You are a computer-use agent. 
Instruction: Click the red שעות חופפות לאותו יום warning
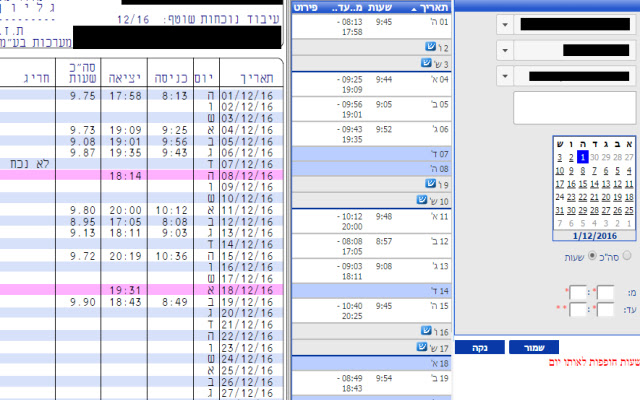(x=594, y=362)
